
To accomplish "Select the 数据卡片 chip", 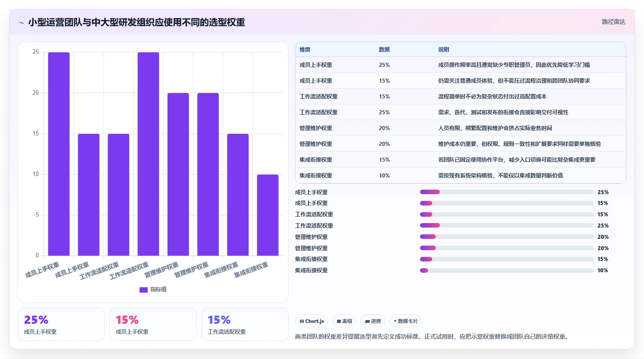I will [x=406, y=322].
